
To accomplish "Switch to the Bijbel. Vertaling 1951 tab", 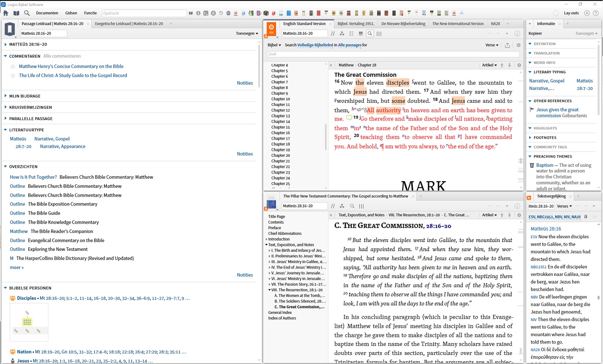I will tap(356, 24).
